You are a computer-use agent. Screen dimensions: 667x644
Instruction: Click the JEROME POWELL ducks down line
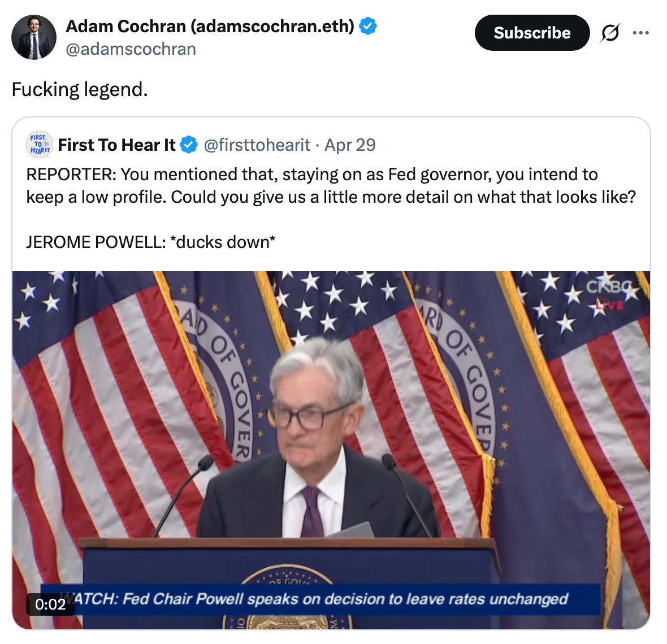(150, 242)
